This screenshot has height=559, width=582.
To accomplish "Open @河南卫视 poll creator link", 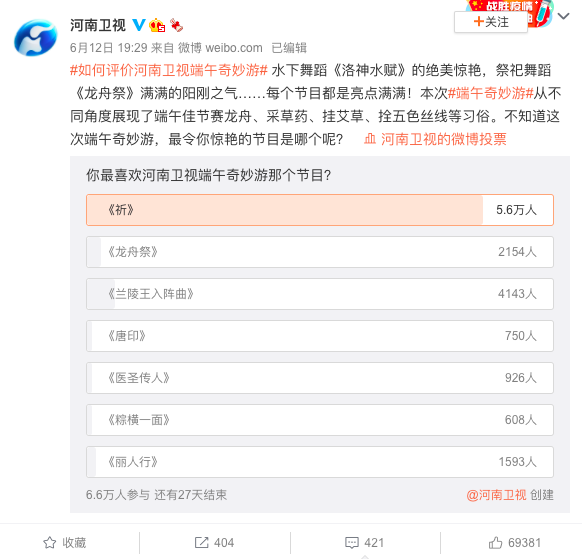I will click(x=496, y=495).
